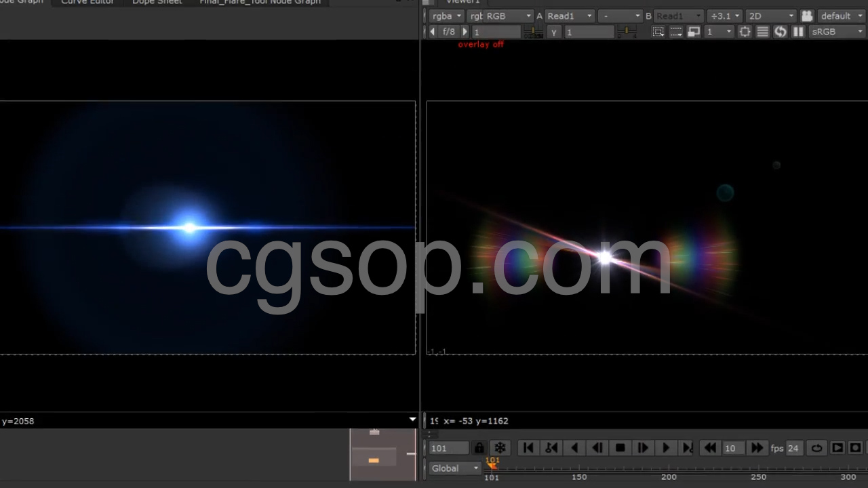Screen dimensions: 868x488
Task: Toggle the proxy mode icon
Action: (694, 32)
